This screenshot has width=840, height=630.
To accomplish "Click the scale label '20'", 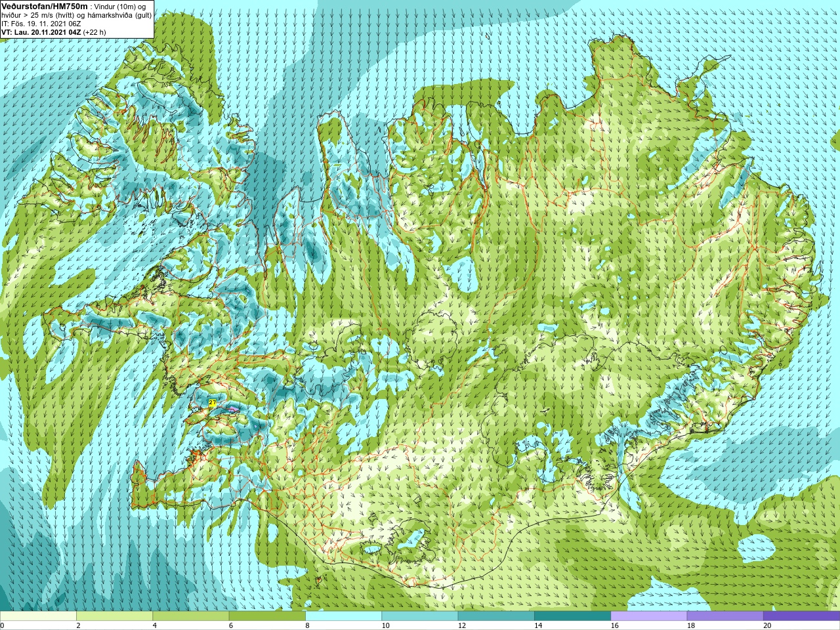I will tap(767, 625).
